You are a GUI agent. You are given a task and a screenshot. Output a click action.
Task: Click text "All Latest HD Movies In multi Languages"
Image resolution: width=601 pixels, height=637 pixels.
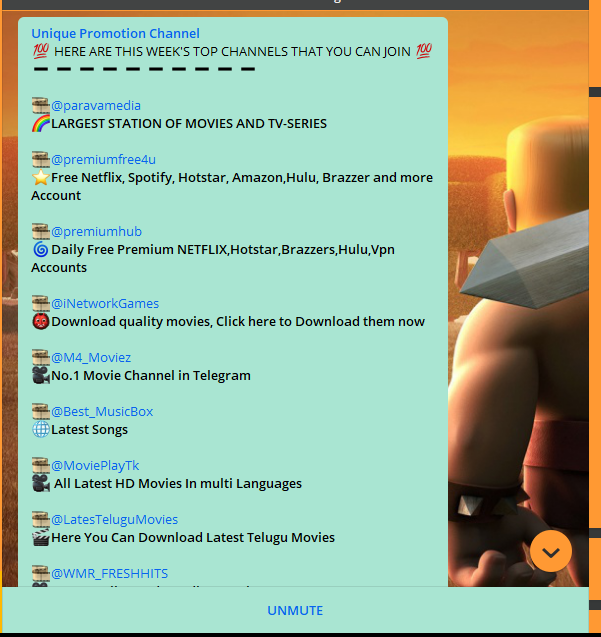[x=178, y=483]
